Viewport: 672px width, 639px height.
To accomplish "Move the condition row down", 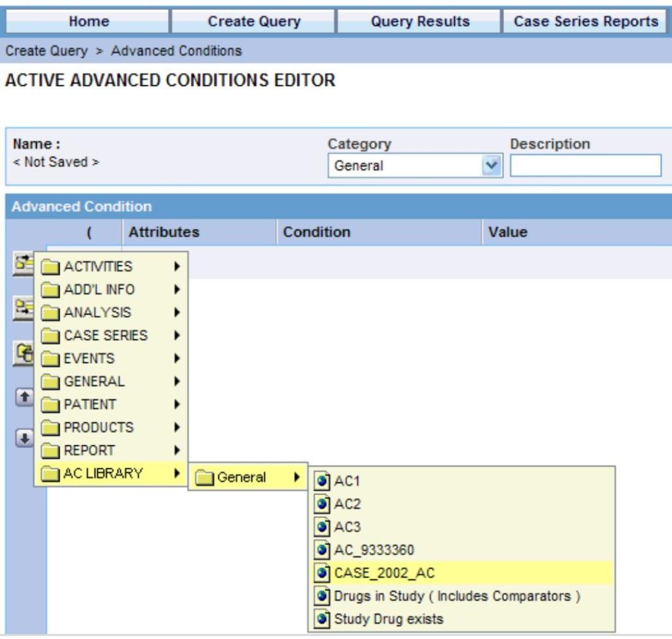I will (23, 435).
